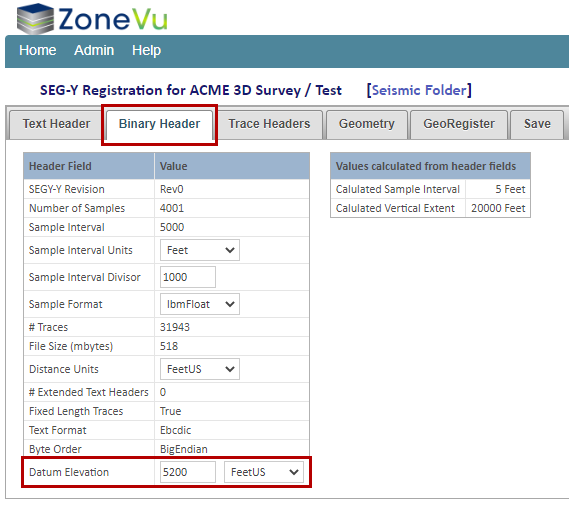Edit the Sample Interval Divisor field
Viewport: 569px width, 505px height.
(x=188, y=277)
